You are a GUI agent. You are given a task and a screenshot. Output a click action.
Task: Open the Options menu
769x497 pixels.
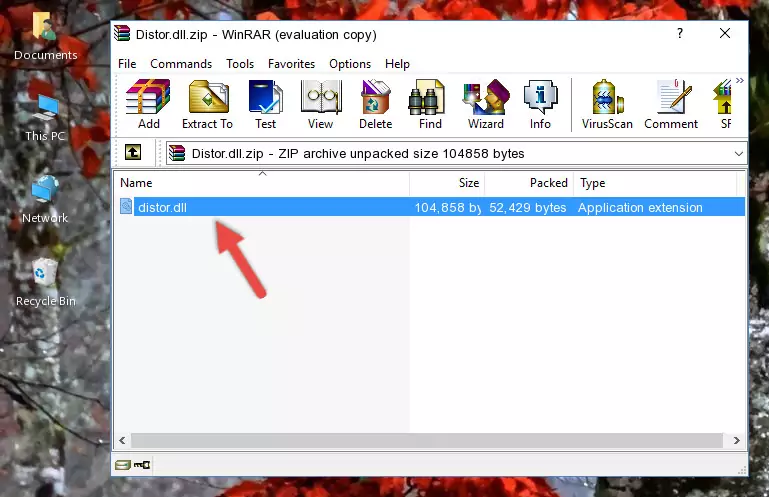click(x=350, y=64)
